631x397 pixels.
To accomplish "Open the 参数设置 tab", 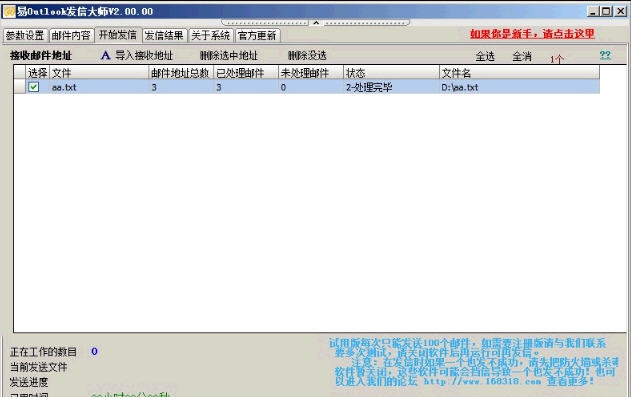I will coord(25,35).
